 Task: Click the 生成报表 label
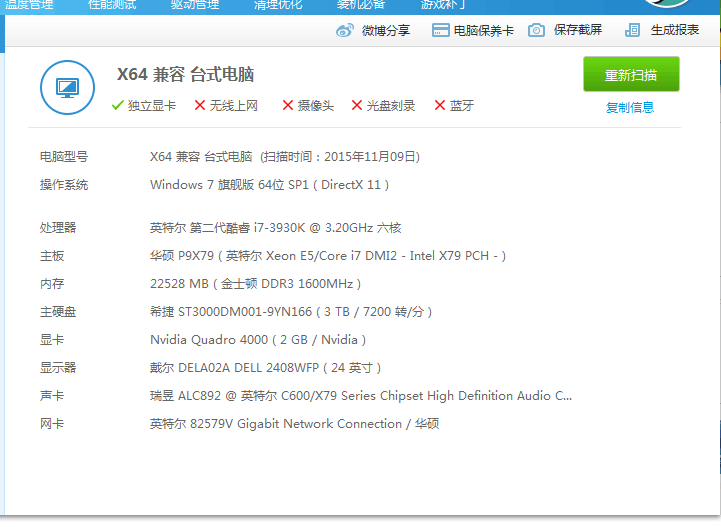(x=675, y=30)
